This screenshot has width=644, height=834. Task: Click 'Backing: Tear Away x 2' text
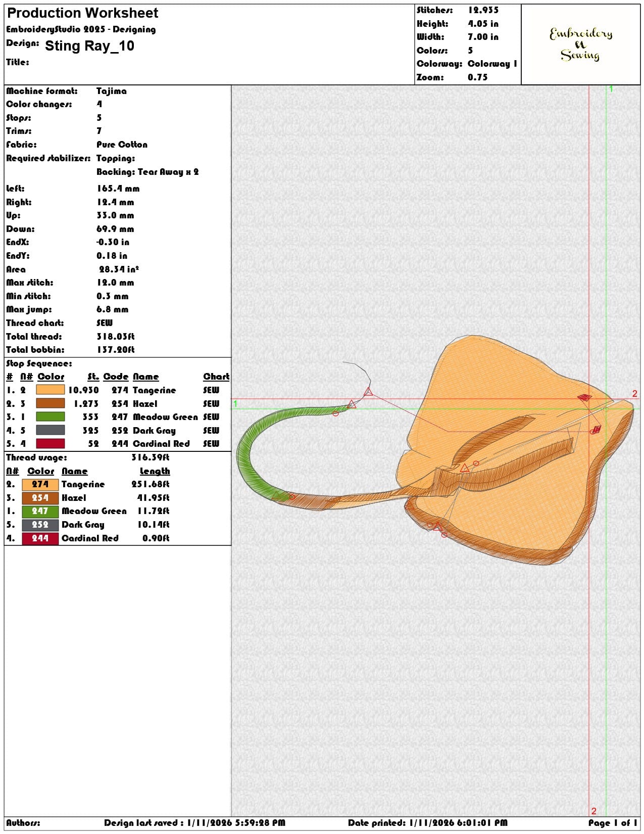pos(147,172)
